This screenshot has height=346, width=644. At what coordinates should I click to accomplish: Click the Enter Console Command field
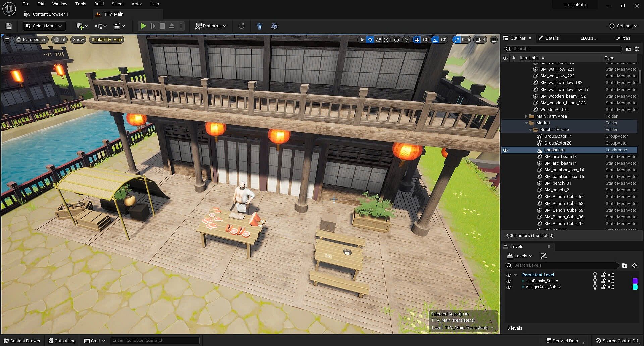tap(154, 340)
